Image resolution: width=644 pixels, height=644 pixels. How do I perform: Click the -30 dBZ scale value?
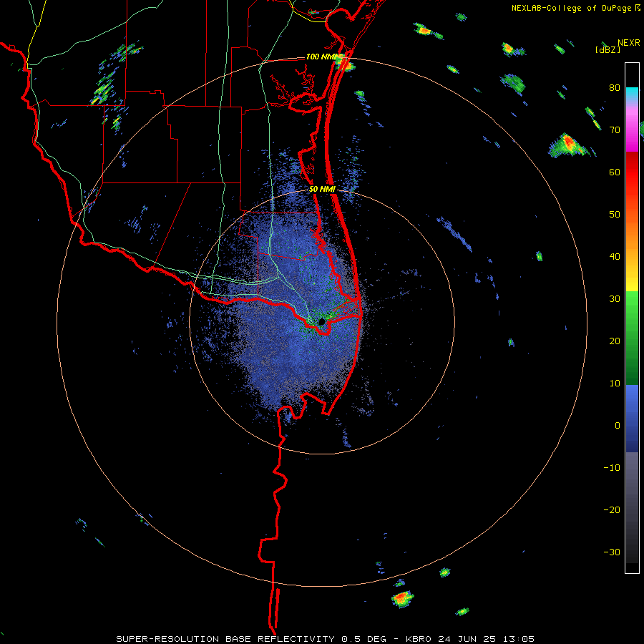(x=612, y=552)
